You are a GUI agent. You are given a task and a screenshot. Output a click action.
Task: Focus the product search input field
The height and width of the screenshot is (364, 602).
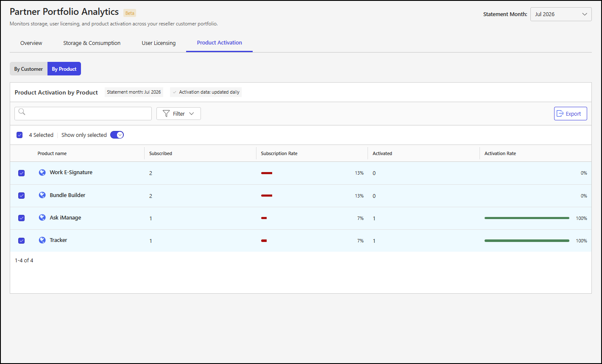[83, 114]
